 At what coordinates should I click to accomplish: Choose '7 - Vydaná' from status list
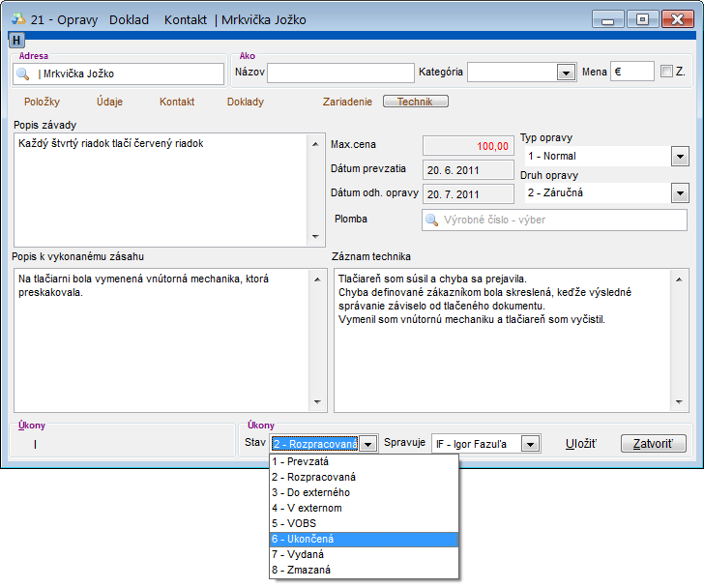(364, 554)
